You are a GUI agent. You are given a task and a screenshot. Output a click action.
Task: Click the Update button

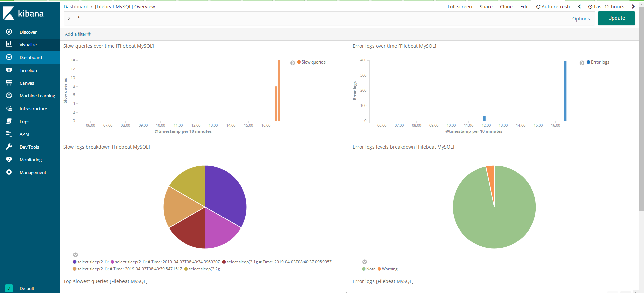pyautogui.click(x=616, y=18)
